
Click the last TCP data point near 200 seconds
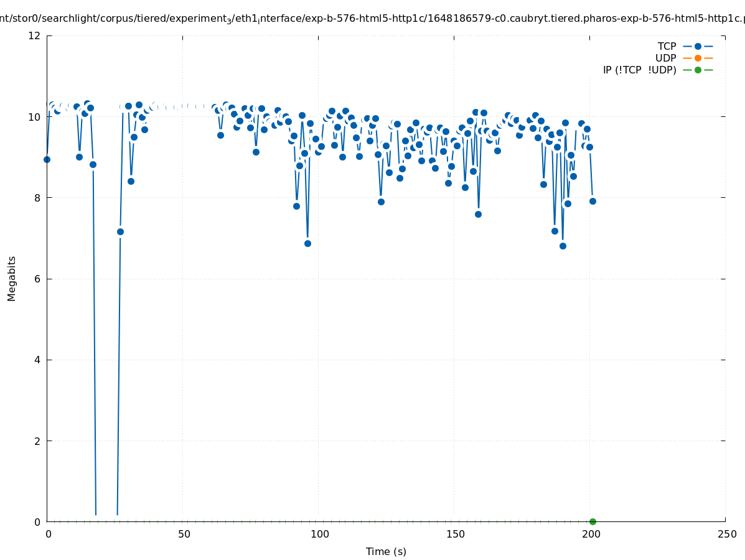point(593,201)
